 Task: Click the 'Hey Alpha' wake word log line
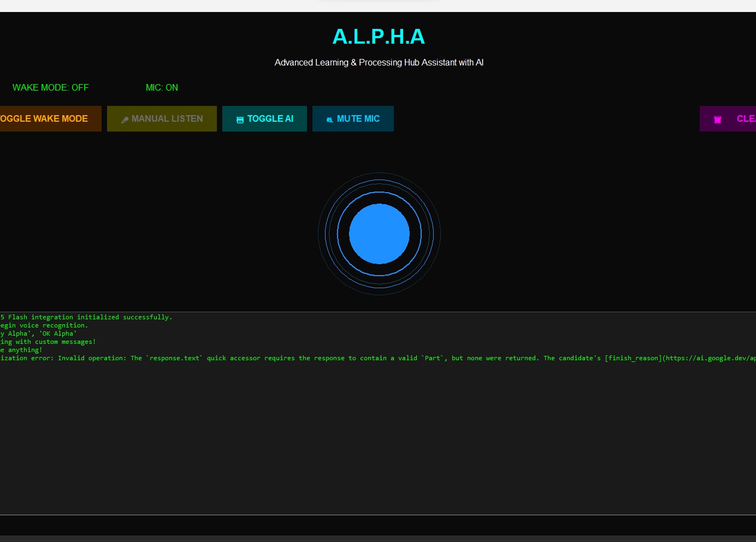pyautogui.click(x=38, y=333)
